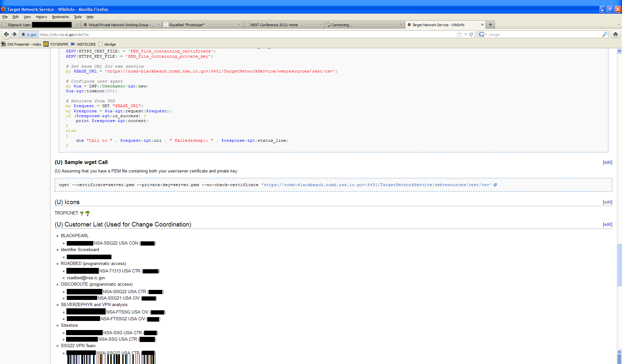Follow the wget blackbeach csv URL link
The height and width of the screenshot is (364, 622).
(x=377, y=185)
